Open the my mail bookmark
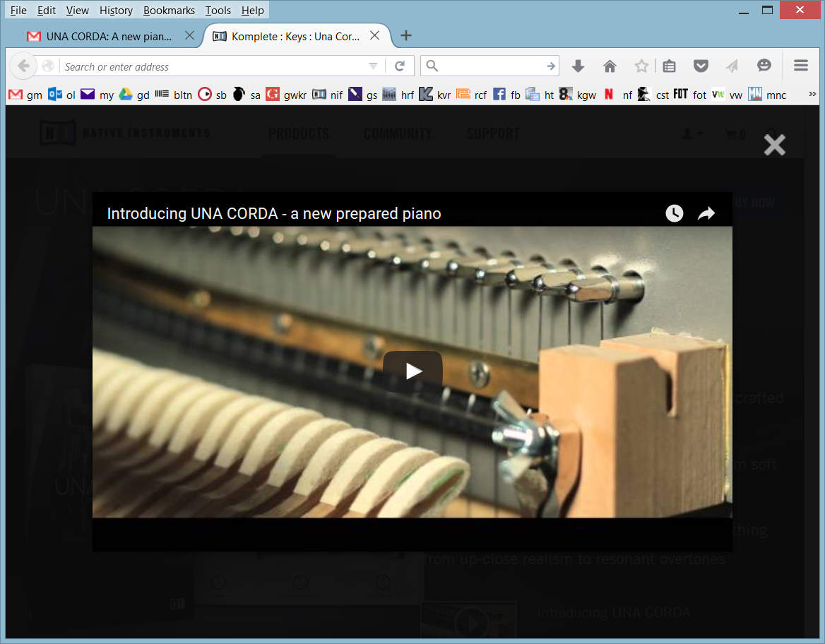This screenshot has width=825, height=644. click(x=97, y=95)
